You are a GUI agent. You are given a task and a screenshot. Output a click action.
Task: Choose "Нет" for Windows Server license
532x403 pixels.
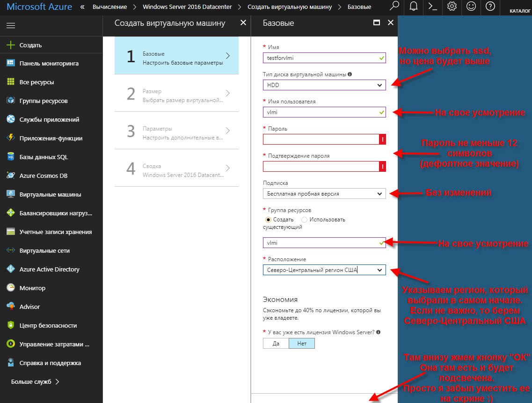tap(302, 343)
